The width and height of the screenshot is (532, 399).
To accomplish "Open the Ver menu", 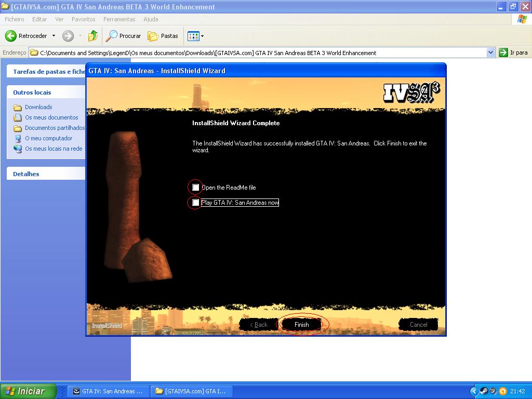I will pyautogui.click(x=59, y=19).
